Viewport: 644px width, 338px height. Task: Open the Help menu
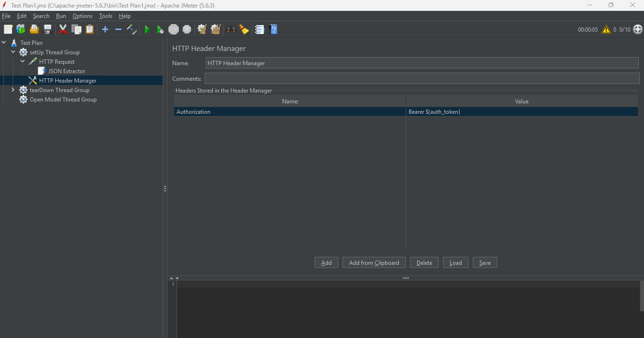pos(125,16)
